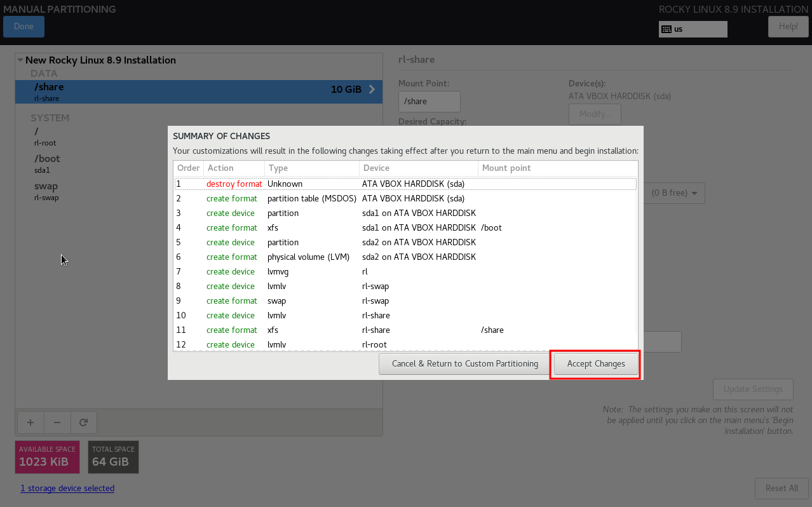Screen dimensions: 812x507
Task: Click the Accept Changes button
Action: tap(595, 364)
